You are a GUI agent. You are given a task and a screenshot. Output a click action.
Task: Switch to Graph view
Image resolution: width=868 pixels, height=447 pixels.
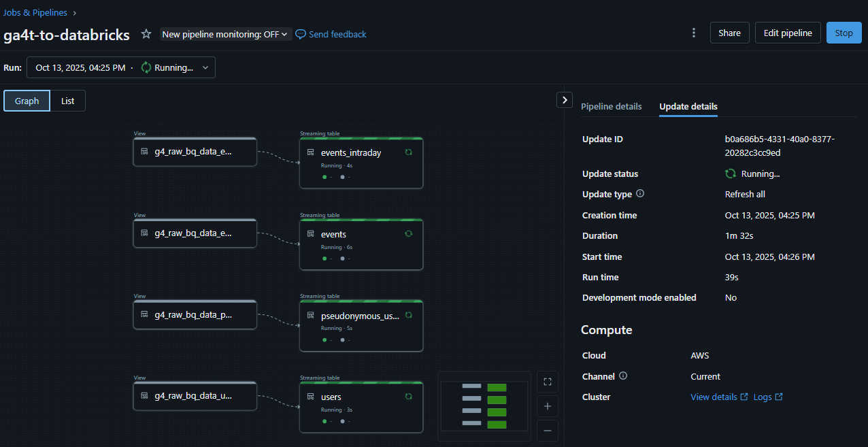click(27, 101)
